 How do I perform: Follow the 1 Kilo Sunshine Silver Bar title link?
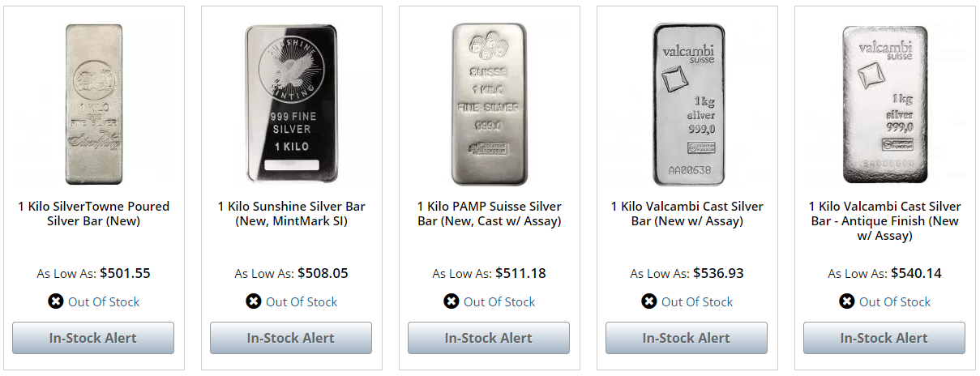point(291,214)
